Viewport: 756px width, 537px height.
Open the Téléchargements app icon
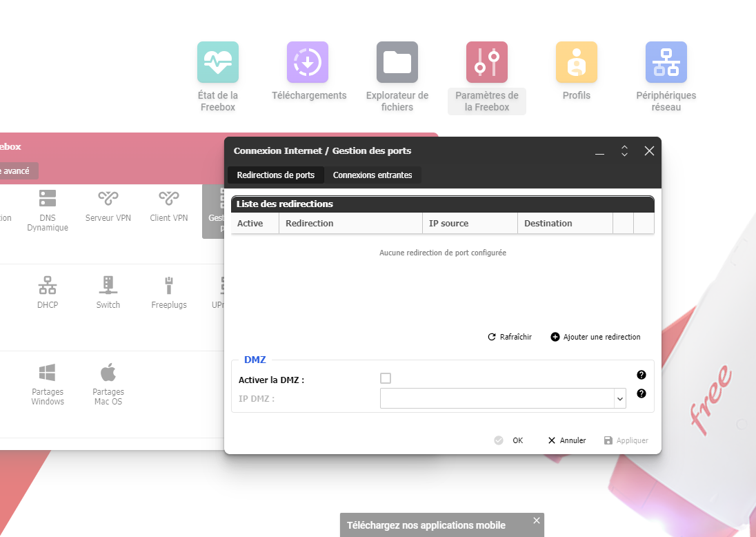pyautogui.click(x=308, y=62)
